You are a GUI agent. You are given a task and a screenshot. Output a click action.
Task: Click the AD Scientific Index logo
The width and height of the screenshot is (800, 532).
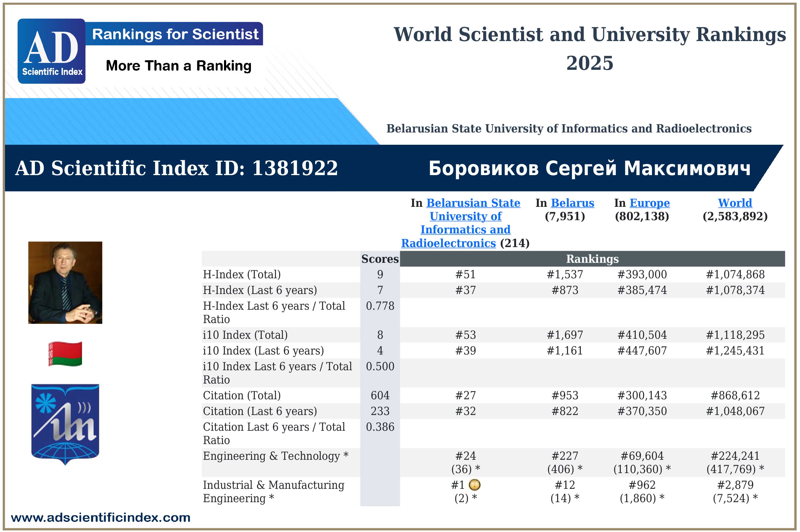click(x=51, y=51)
